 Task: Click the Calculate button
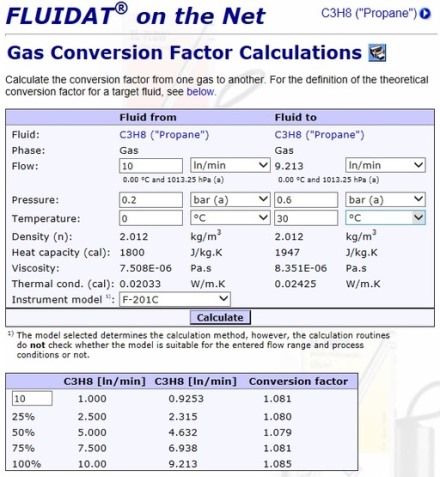tap(220, 317)
